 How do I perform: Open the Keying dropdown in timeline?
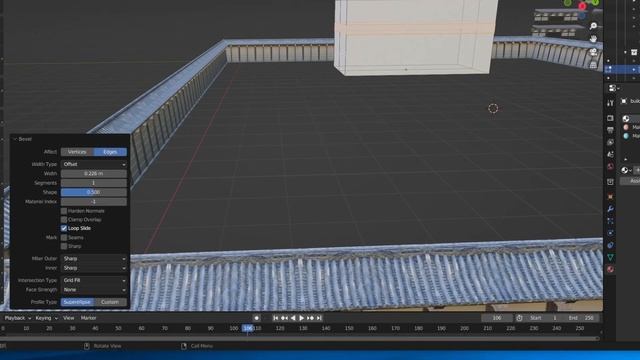(47, 318)
